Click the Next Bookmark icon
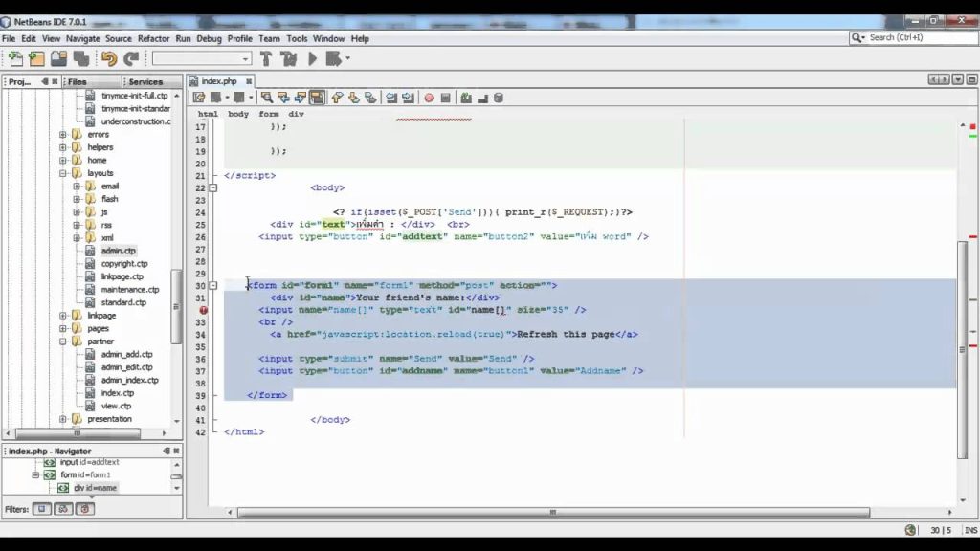Screen dimensions: 980x551 354,98
